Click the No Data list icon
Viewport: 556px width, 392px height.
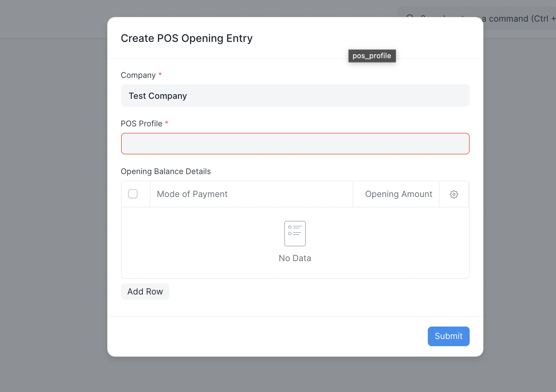(x=295, y=234)
